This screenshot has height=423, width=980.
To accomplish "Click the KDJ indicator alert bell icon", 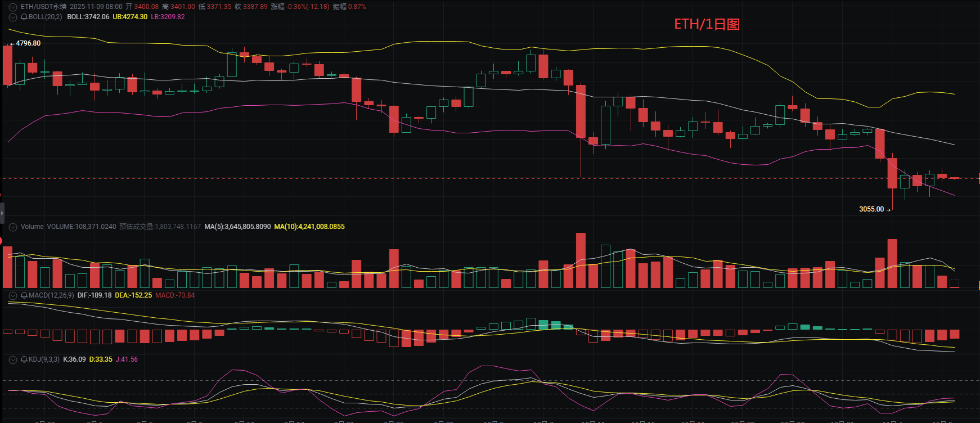I will coord(24,359).
